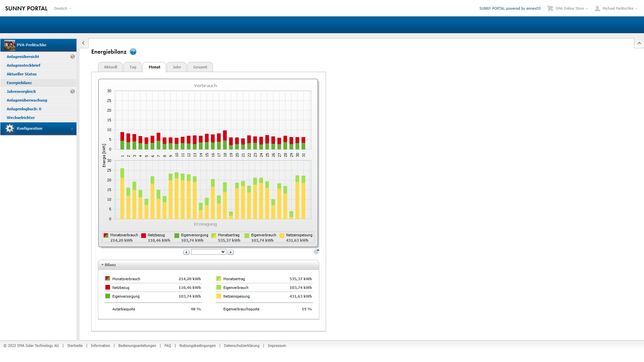Switch to the Jahr tab

click(x=177, y=67)
